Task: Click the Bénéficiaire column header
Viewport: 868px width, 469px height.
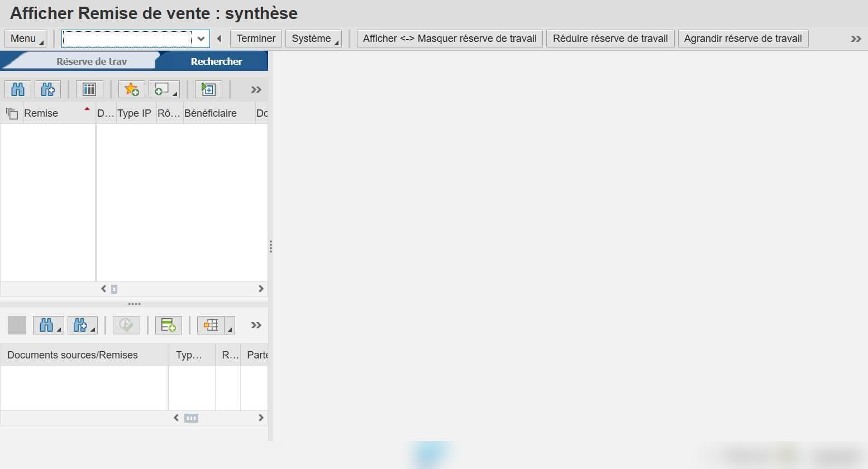Action: [x=218, y=113]
